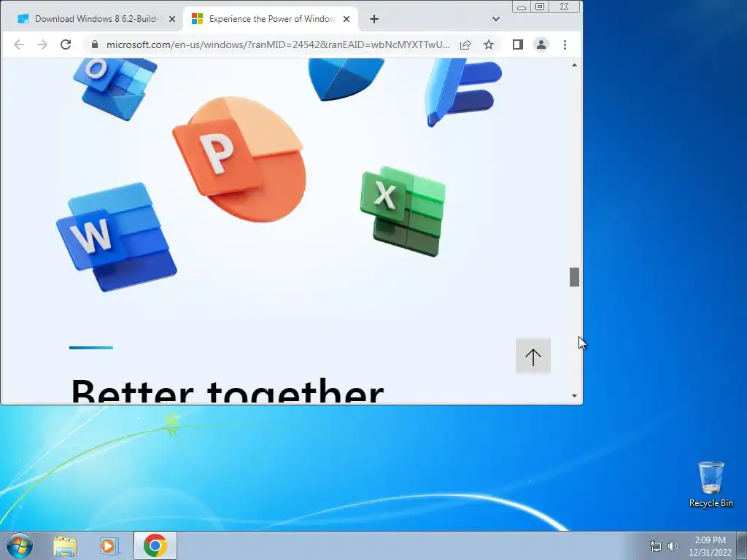Click the page scrollbar thumb

[574, 277]
